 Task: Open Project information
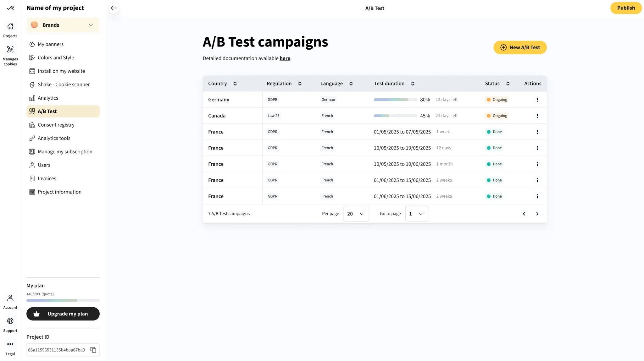(x=63, y=192)
